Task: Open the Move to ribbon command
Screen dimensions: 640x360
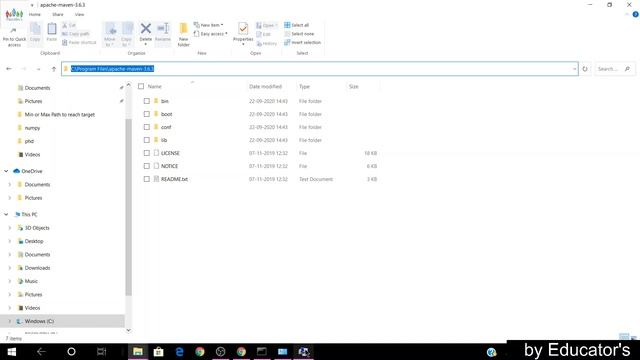Action: tap(110, 35)
